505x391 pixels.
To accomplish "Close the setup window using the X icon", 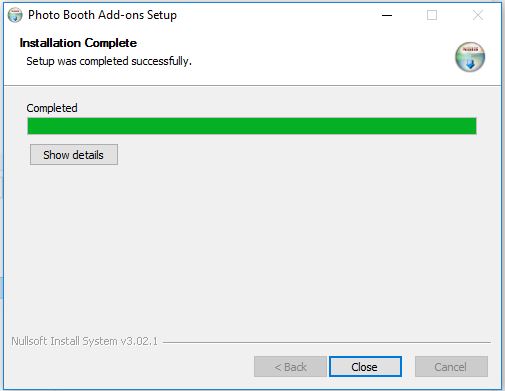I will [x=478, y=15].
